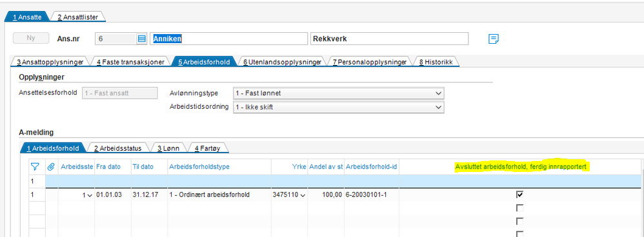Switch to the 4 Fartøy subtab
This screenshot has width=644, height=237.
[x=207, y=148]
